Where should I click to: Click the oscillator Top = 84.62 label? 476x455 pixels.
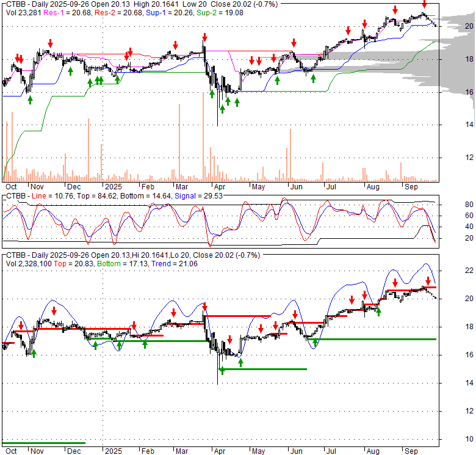96,196
